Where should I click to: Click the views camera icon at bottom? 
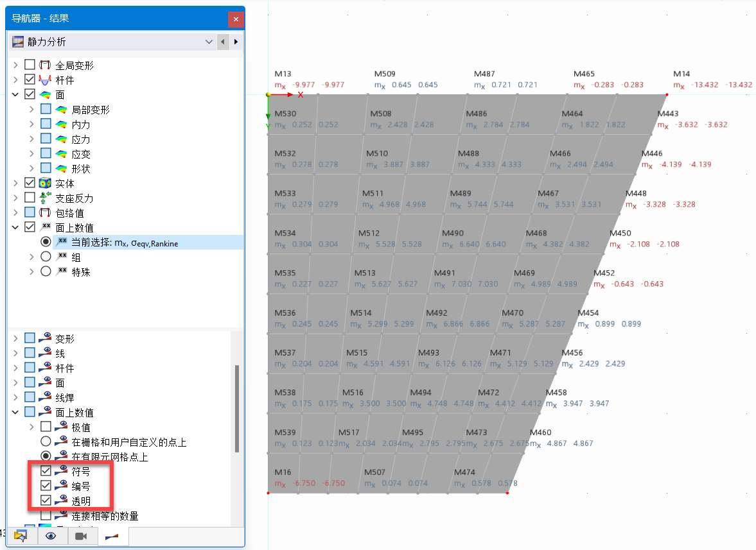point(82,536)
